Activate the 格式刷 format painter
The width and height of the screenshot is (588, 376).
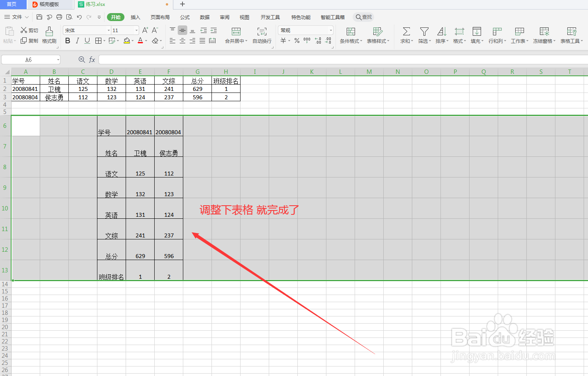coord(49,35)
